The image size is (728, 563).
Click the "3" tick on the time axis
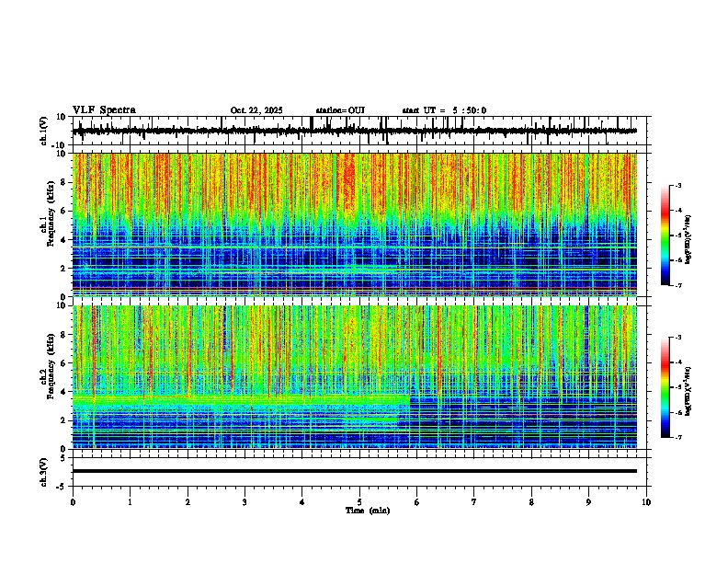pyautogui.click(x=245, y=502)
